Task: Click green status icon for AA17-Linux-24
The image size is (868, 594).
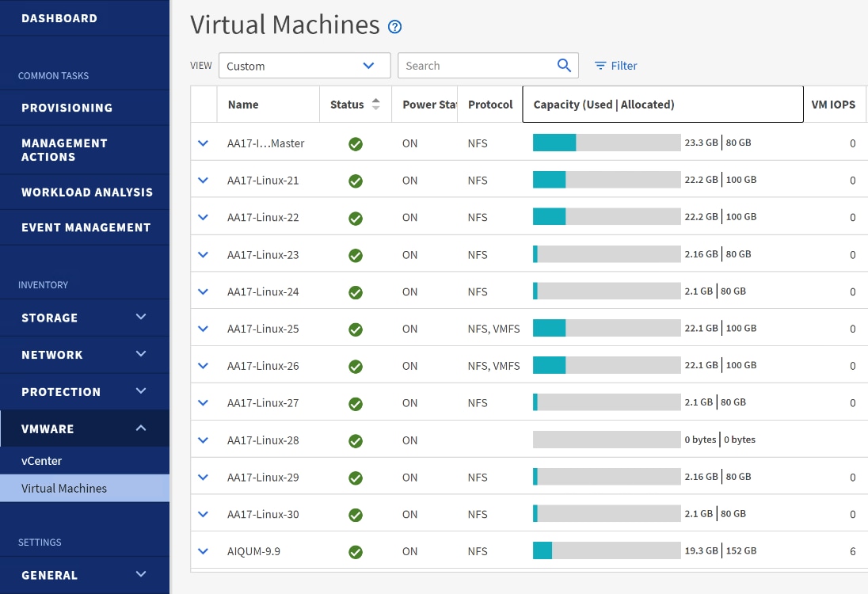Action: (x=356, y=292)
